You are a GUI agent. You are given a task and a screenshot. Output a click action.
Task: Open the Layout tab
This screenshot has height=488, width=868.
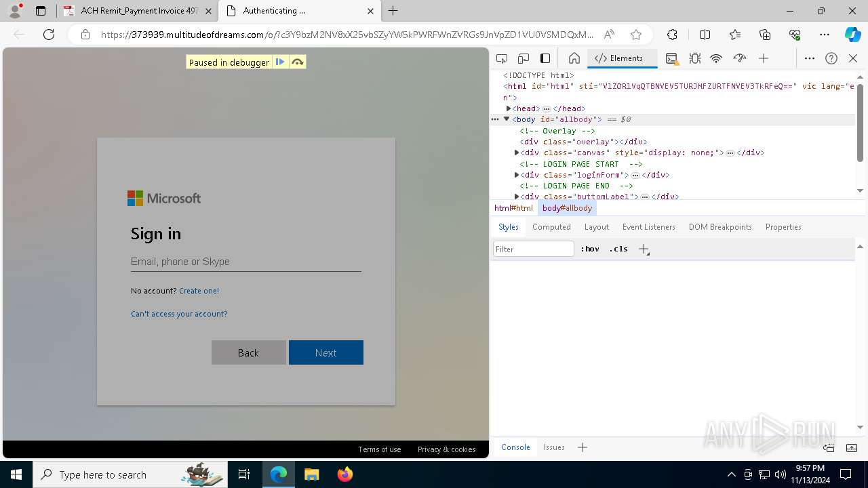pos(597,227)
